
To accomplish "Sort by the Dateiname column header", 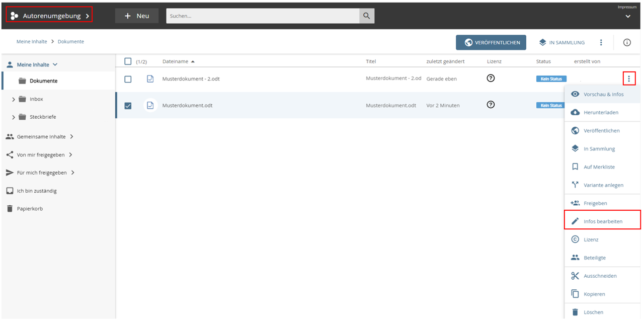I will (x=175, y=61).
